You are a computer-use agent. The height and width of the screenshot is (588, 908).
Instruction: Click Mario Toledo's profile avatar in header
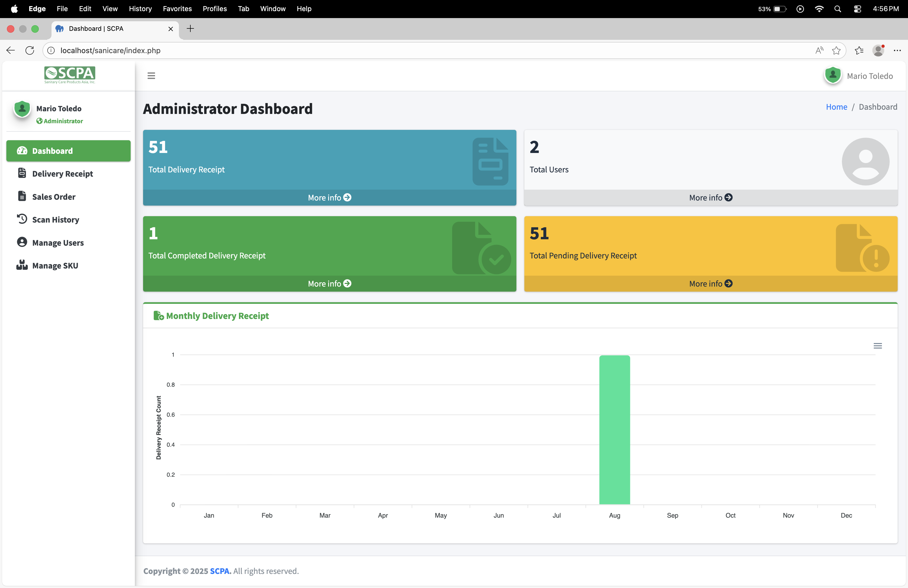(833, 75)
